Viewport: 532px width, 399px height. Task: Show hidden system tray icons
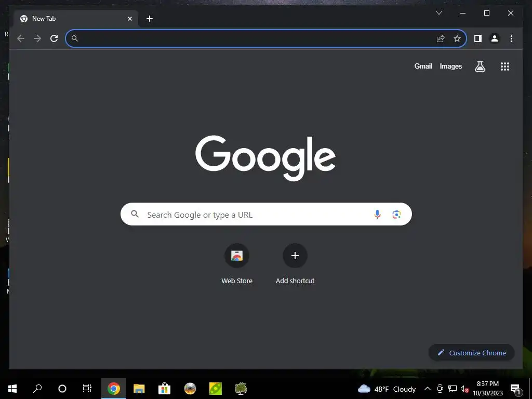[x=428, y=389]
